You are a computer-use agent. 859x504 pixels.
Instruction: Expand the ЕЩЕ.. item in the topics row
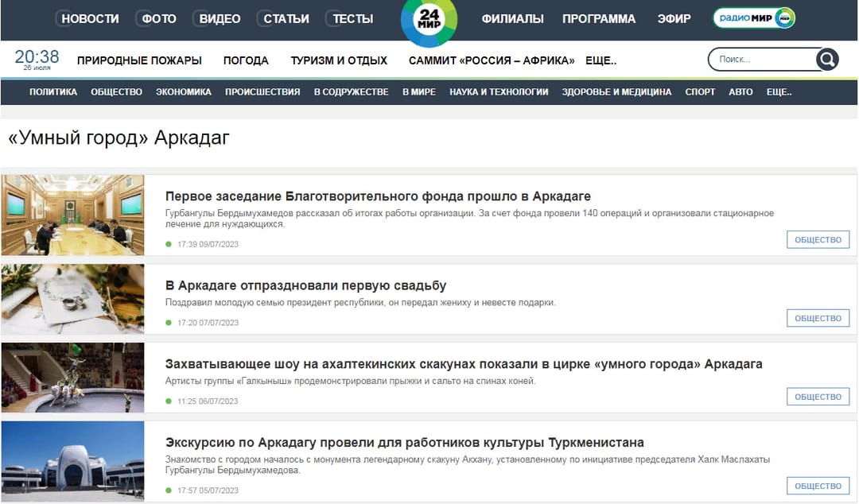coord(601,60)
